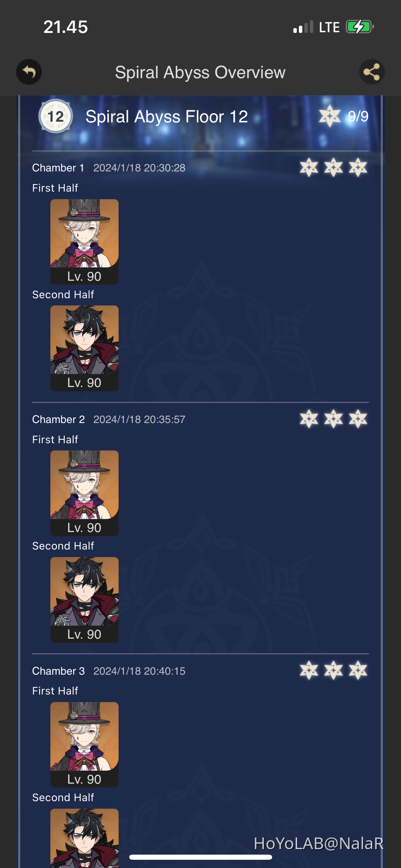Screen dimensions: 401x868
Task: Tap the floor 12 number badge
Action: (56, 117)
